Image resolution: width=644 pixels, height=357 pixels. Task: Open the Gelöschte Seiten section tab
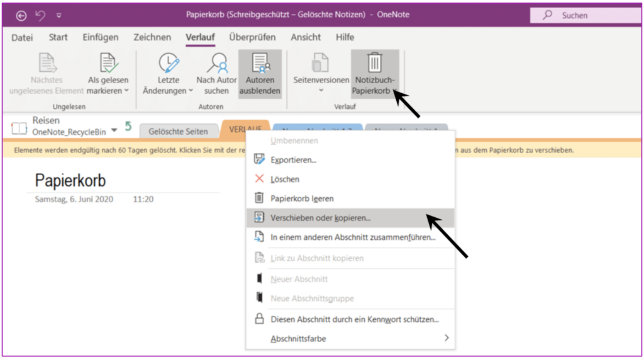point(178,131)
